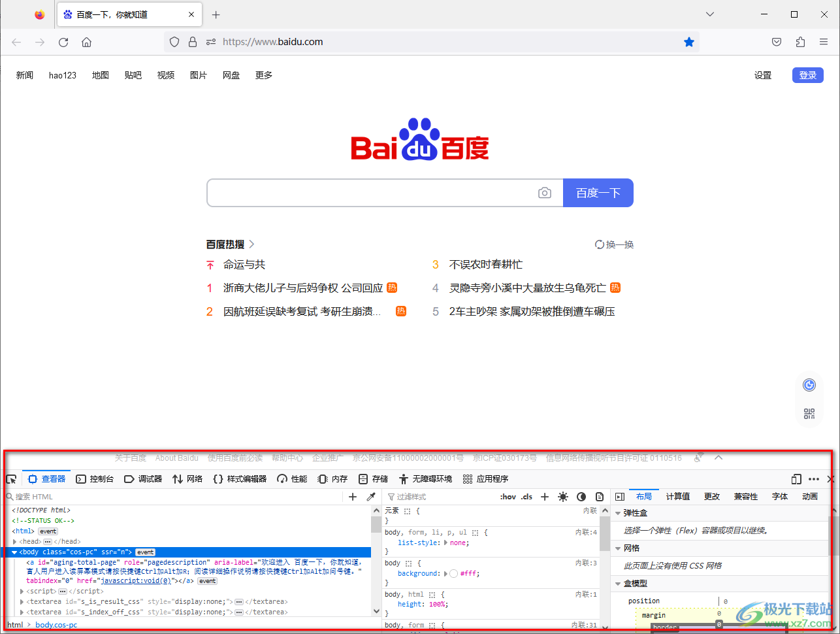840x634 pixels.
Task: Open the 存储 storage tab
Action: pos(373,479)
